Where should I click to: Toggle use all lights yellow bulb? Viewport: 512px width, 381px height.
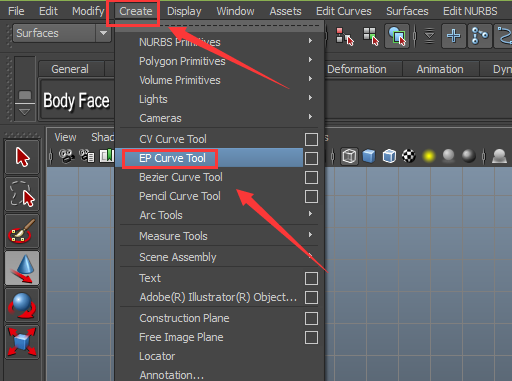(429, 156)
